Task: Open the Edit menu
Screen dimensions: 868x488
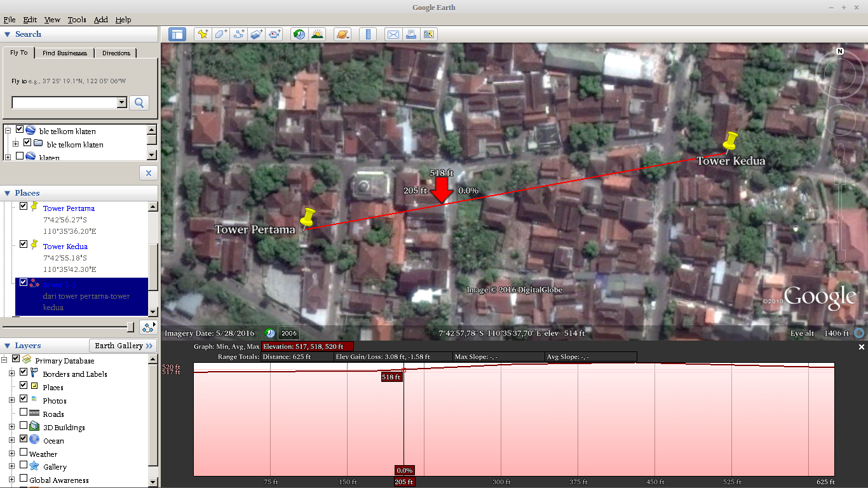Action: (30, 20)
